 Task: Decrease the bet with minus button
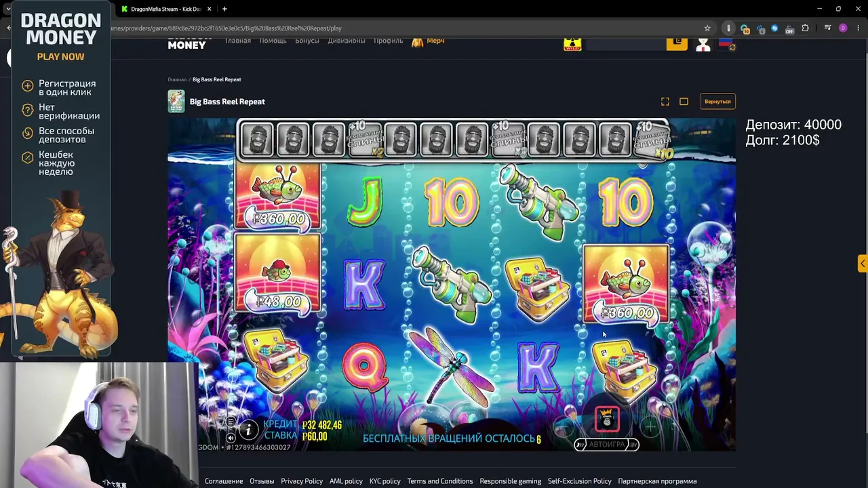click(564, 427)
